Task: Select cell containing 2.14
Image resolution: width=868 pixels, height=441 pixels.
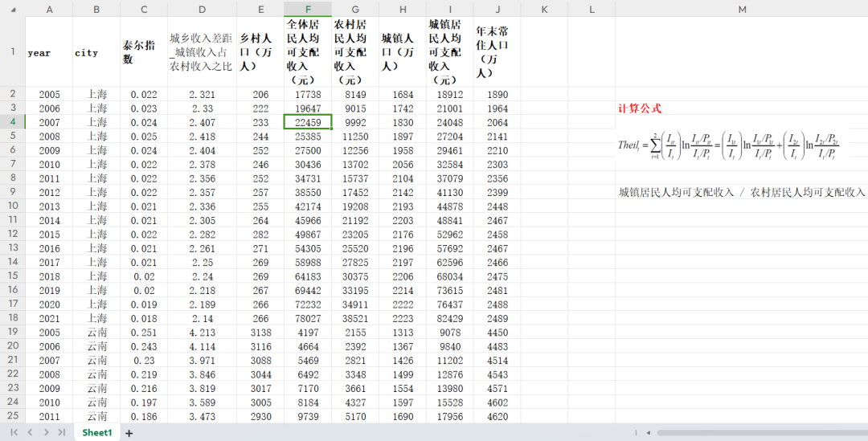Action: 202,317
